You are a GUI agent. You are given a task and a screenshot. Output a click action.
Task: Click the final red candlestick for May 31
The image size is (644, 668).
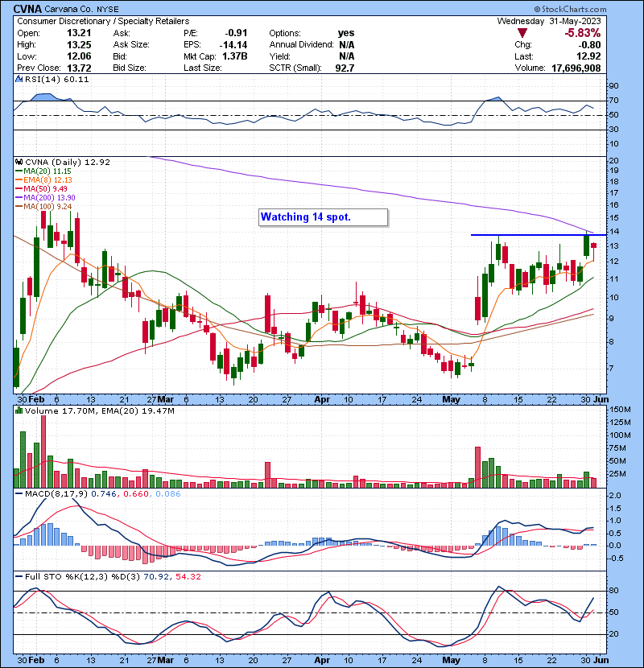point(593,245)
